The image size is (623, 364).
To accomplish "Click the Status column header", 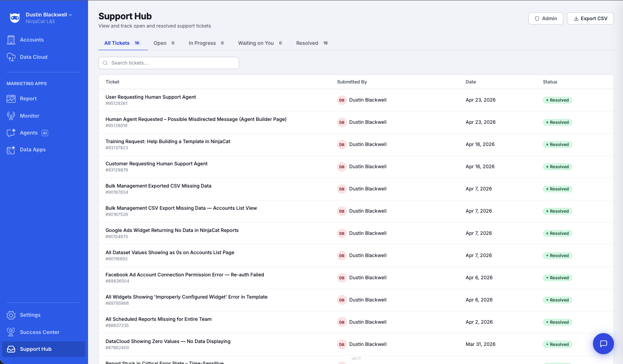I will (550, 82).
